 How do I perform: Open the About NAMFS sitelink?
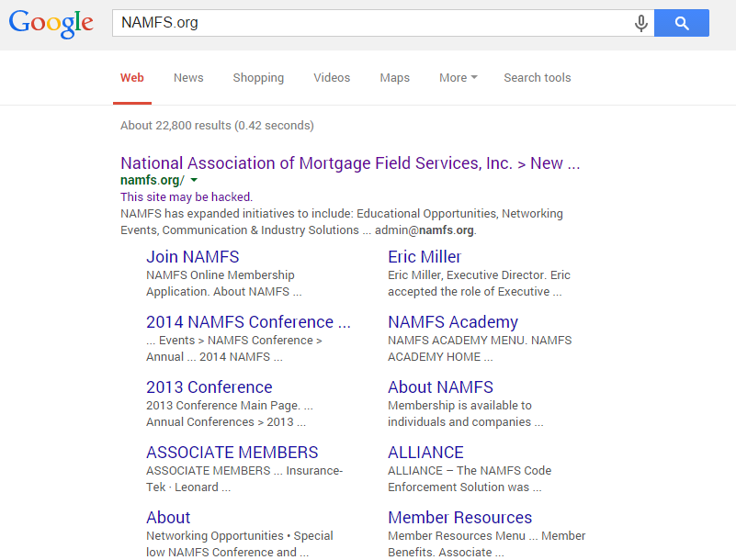coord(440,387)
